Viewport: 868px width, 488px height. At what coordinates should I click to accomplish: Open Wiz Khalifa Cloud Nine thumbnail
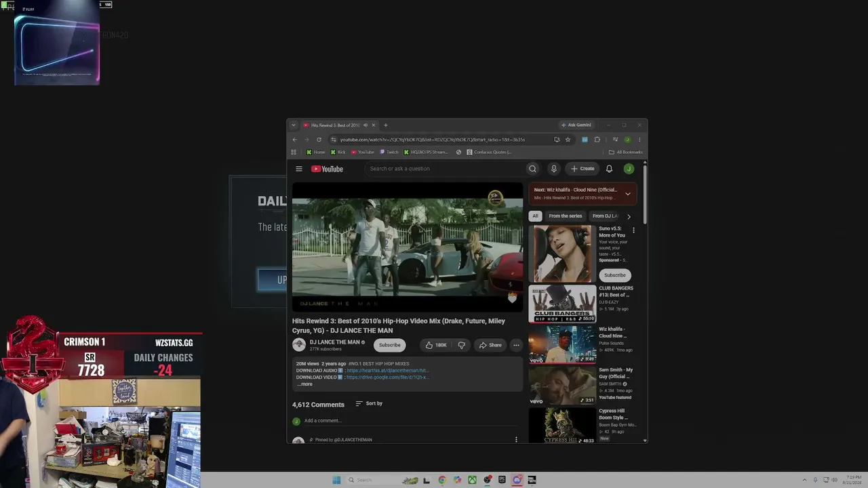[562, 345]
